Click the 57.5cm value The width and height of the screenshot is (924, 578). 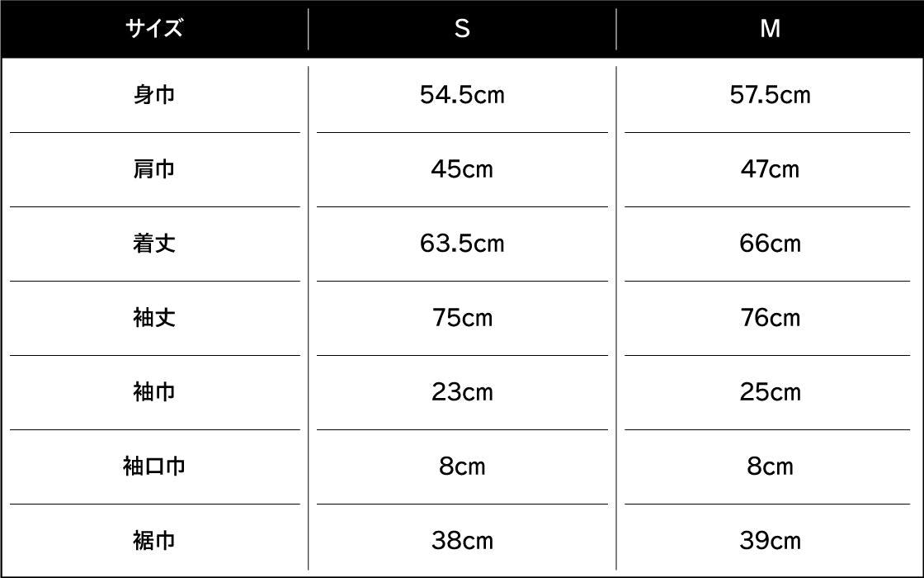tap(770, 95)
